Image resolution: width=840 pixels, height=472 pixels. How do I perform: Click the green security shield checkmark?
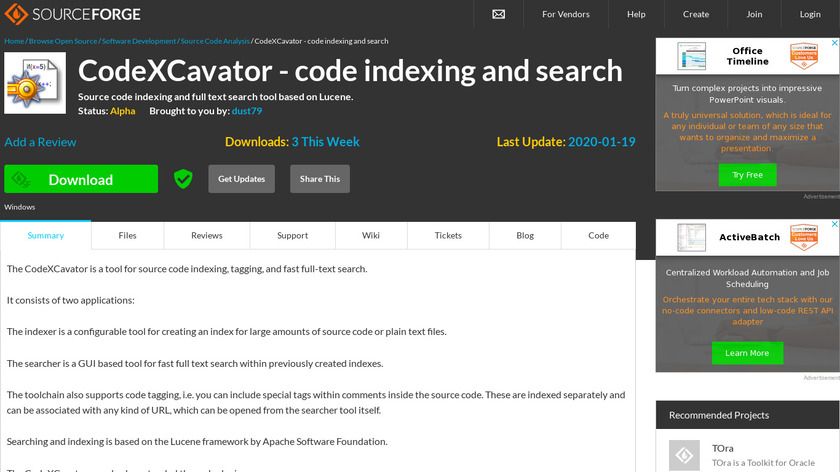pyautogui.click(x=183, y=179)
